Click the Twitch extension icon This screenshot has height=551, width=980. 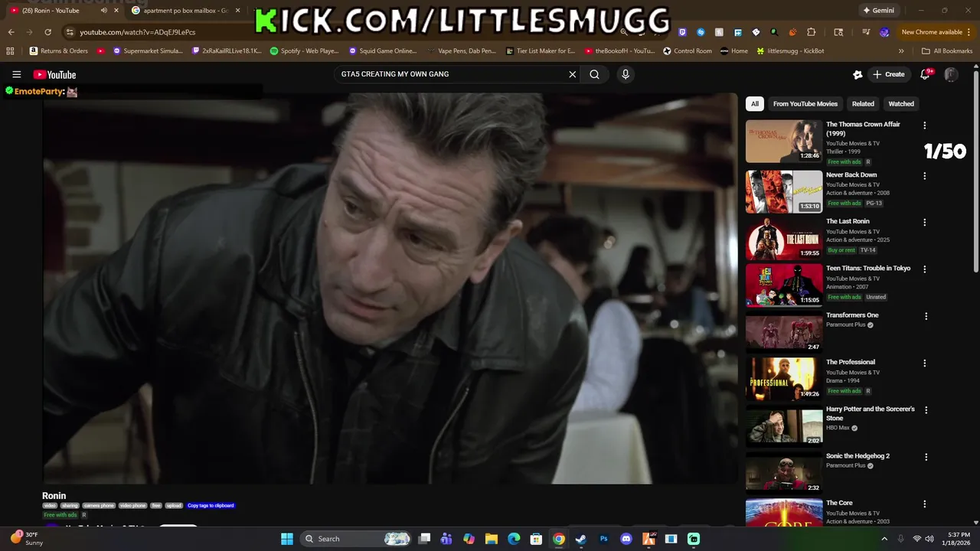coord(682,32)
